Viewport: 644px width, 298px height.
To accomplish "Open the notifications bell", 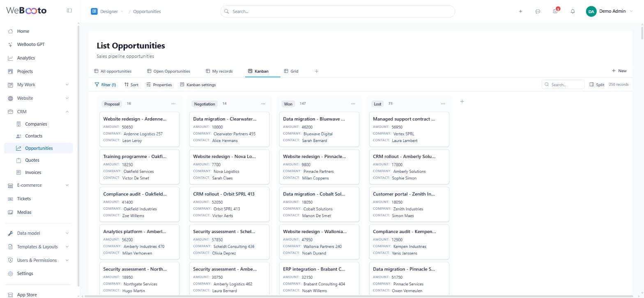I will (x=573, y=11).
